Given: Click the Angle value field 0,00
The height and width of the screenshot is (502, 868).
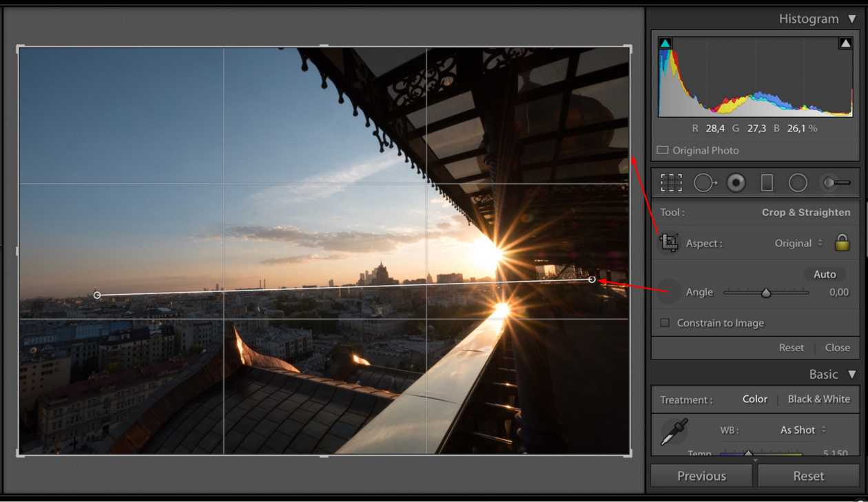Looking at the screenshot, I should coord(838,292).
